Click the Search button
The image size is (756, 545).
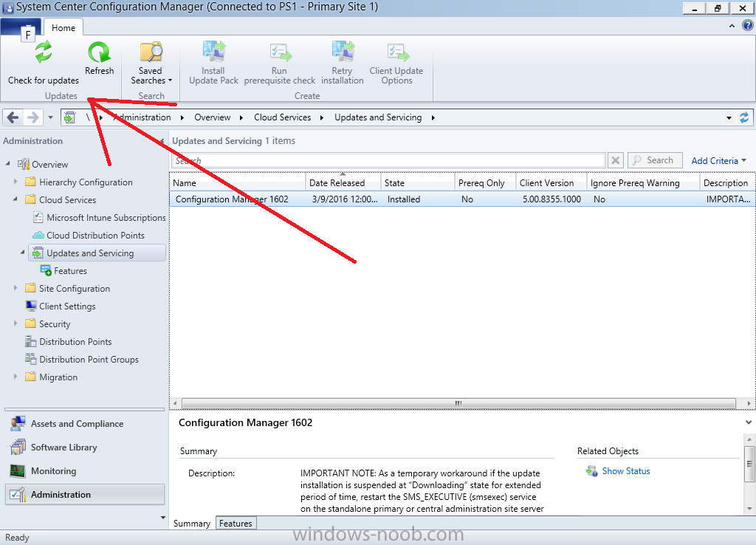pyautogui.click(x=655, y=160)
